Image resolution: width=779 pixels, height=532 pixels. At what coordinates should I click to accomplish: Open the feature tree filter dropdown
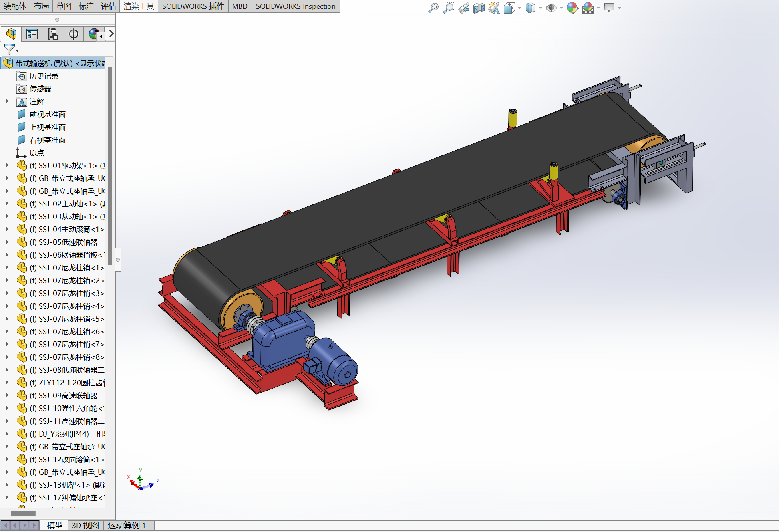click(11, 50)
